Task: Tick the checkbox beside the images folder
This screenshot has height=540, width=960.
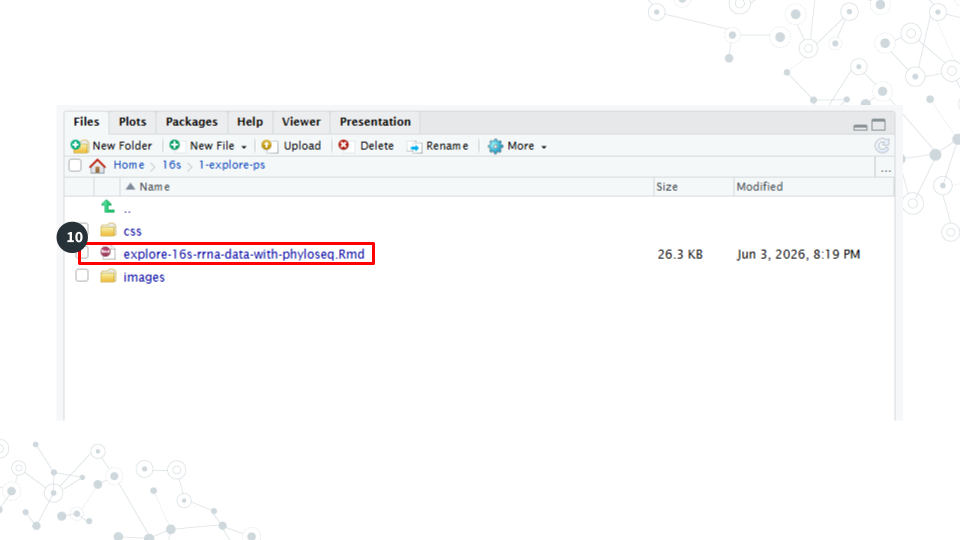Action: pyautogui.click(x=81, y=276)
